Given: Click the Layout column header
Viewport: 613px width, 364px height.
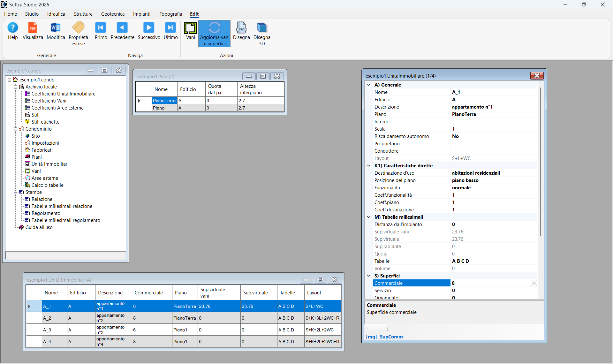Looking at the screenshot, I should pyautogui.click(x=322, y=293).
